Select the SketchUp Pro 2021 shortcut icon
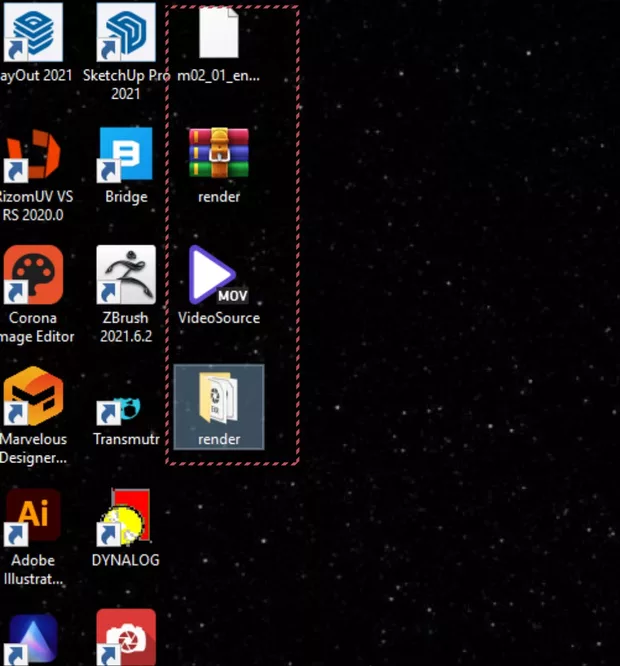Image resolution: width=620 pixels, height=666 pixels. [126, 32]
